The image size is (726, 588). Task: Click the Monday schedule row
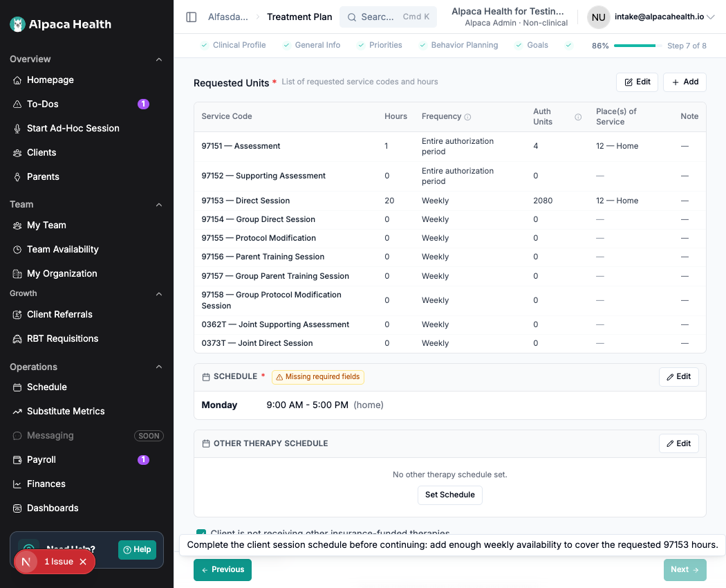tap(449, 405)
